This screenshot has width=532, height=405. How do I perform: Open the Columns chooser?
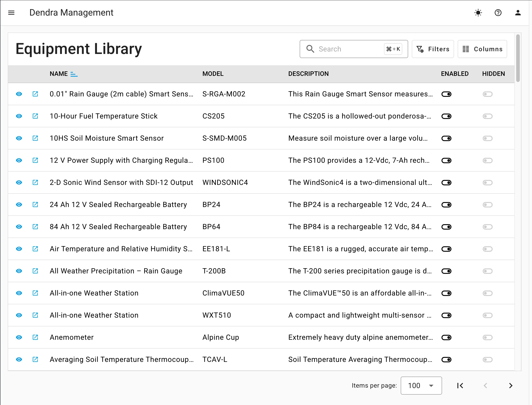click(482, 49)
